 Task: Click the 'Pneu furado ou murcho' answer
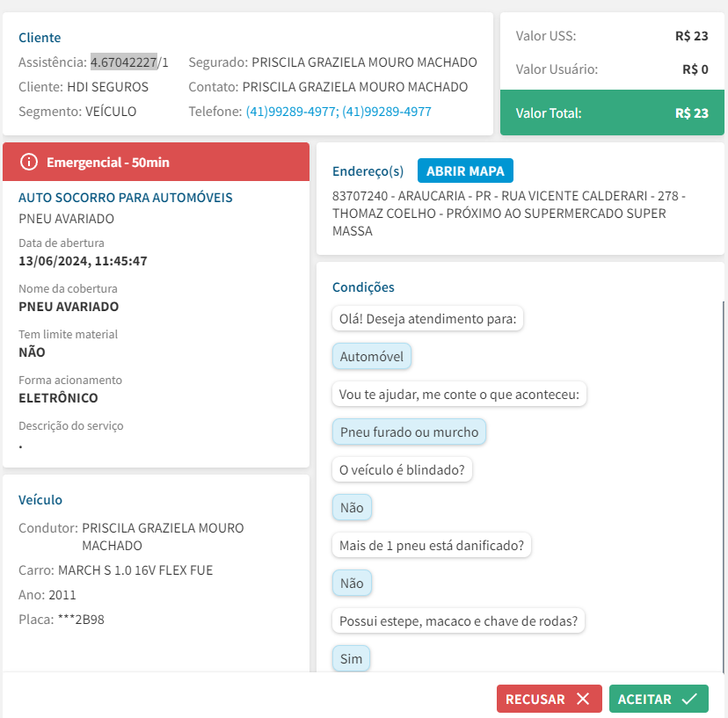409,432
